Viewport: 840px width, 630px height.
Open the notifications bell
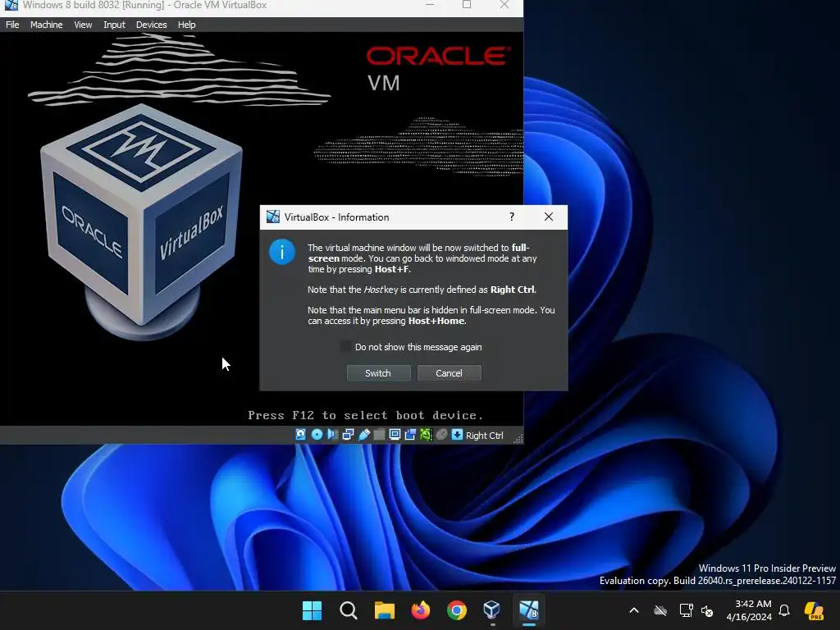tap(784, 610)
